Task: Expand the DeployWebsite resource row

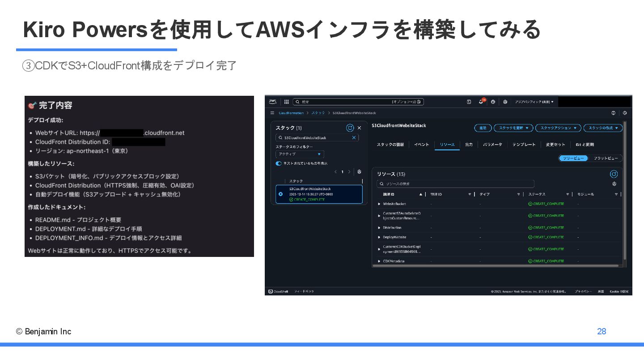Action: pyautogui.click(x=379, y=237)
